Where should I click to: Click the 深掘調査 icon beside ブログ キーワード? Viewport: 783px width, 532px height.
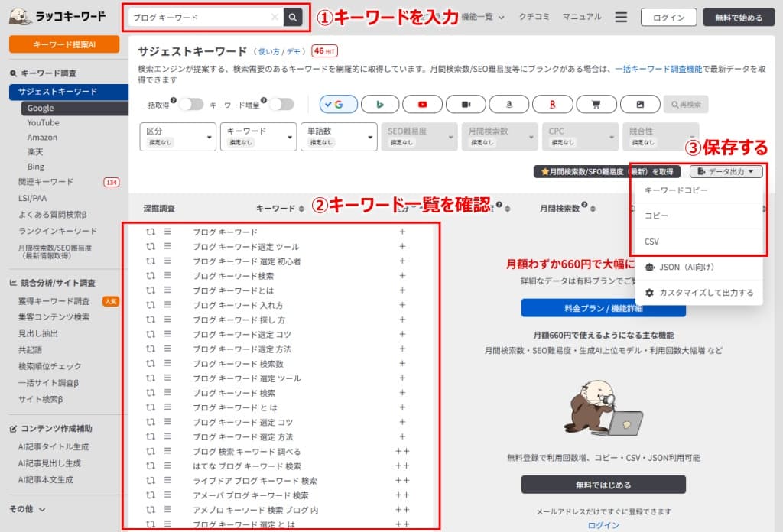(x=149, y=231)
